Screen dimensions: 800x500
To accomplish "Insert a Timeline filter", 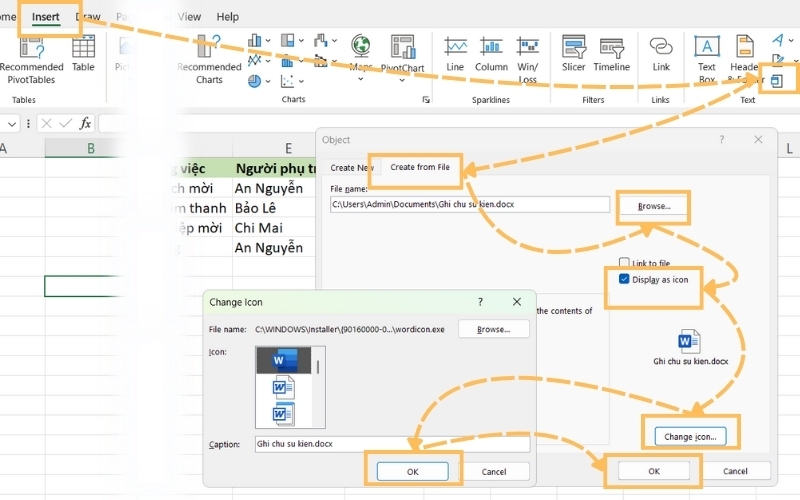I will click(611, 54).
